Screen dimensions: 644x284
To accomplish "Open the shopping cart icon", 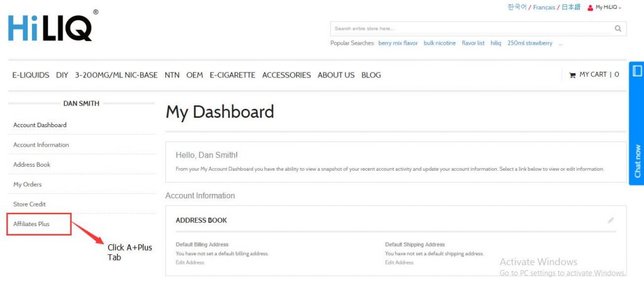I will point(572,75).
